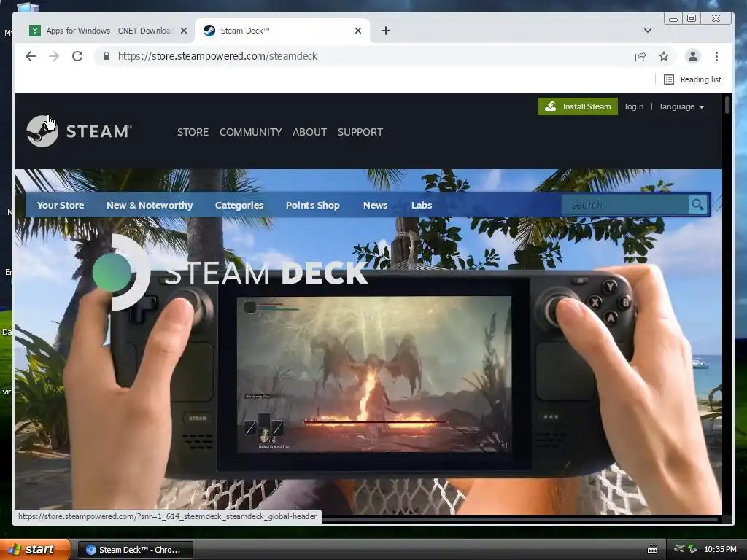The width and height of the screenshot is (747, 560).
Task: Open Points Shop in the store nav
Action: 312,205
